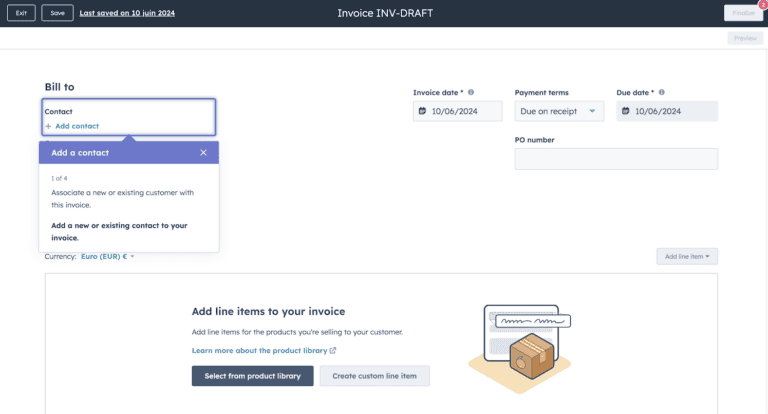This screenshot has height=414, width=768.
Task: Click the Exit button
Action: 21,13
